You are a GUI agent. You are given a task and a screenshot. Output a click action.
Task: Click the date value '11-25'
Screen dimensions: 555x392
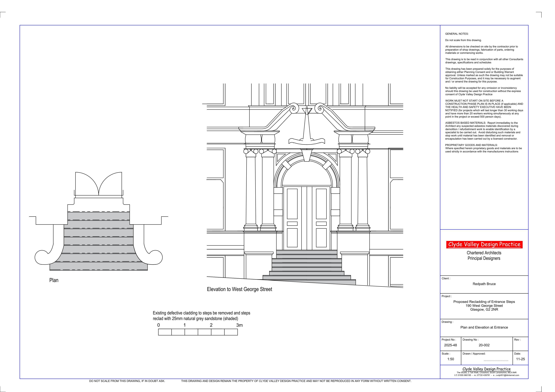click(520, 359)
